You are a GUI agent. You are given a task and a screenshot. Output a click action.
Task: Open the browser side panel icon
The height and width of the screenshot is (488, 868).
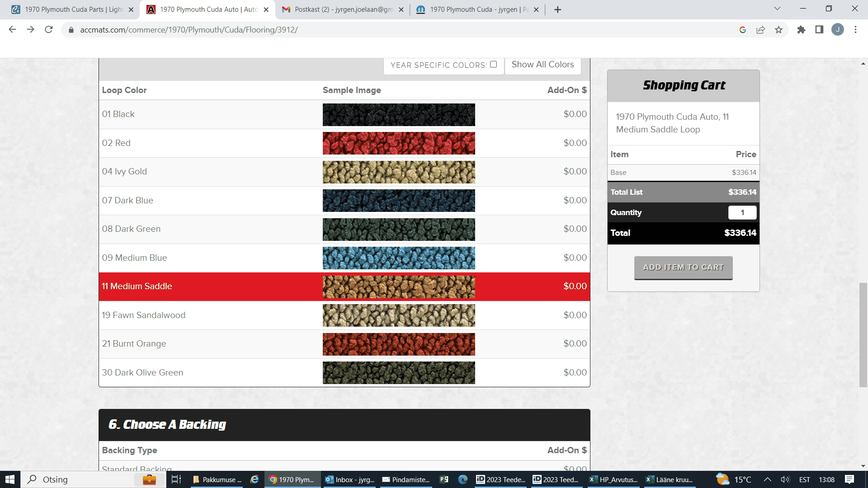click(819, 30)
